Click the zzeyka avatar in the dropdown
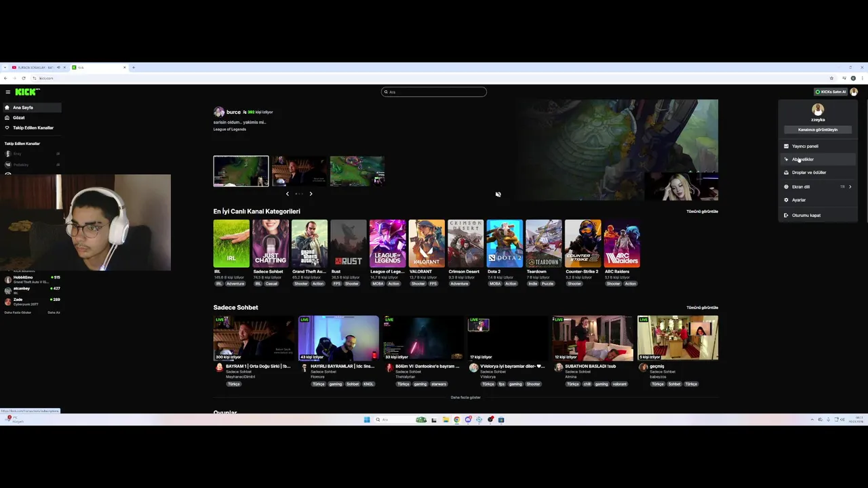Image resolution: width=868 pixels, height=488 pixels. click(x=818, y=109)
